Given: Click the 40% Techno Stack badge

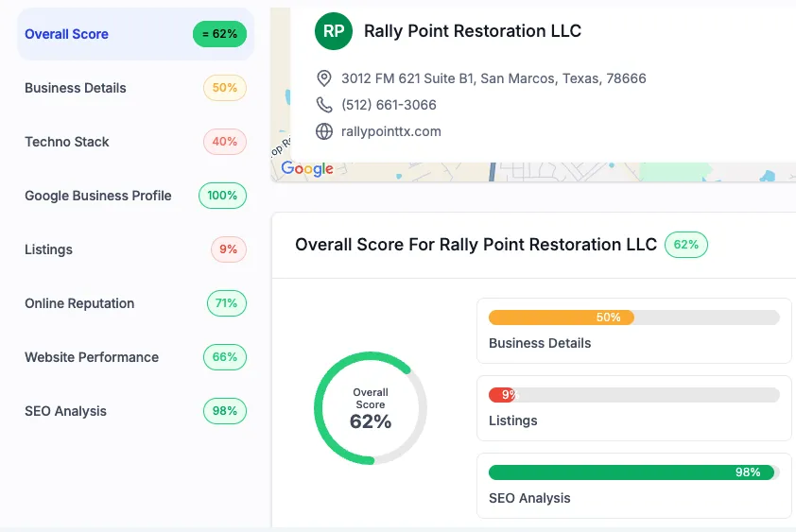Looking at the screenshot, I should pyautogui.click(x=225, y=142).
